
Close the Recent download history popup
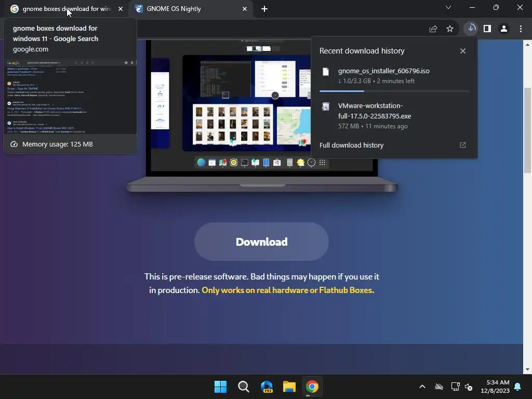coord(463,51)
